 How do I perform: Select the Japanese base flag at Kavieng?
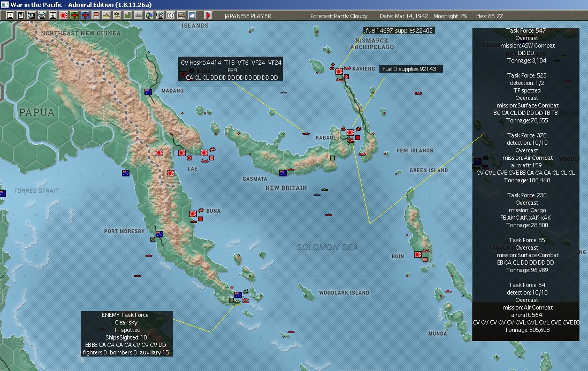coord(339,71)
